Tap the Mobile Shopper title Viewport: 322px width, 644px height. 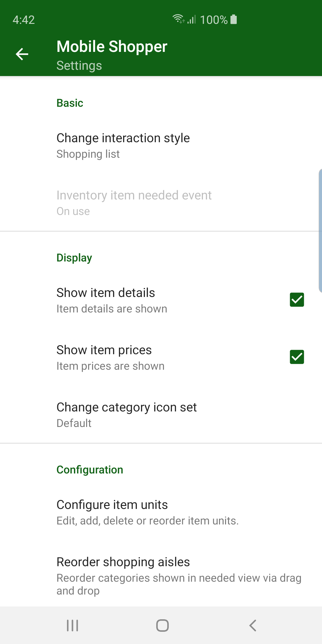coord(112,47)
